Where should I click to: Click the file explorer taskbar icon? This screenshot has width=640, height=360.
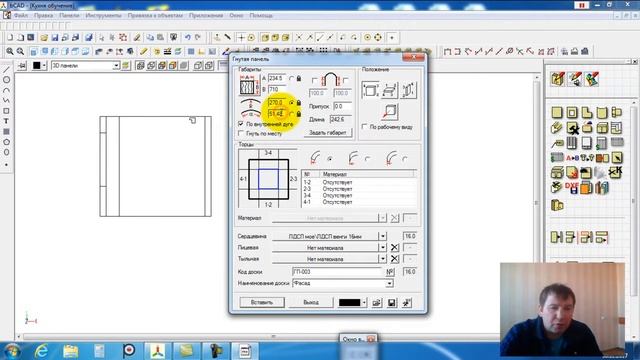point(71,351)
